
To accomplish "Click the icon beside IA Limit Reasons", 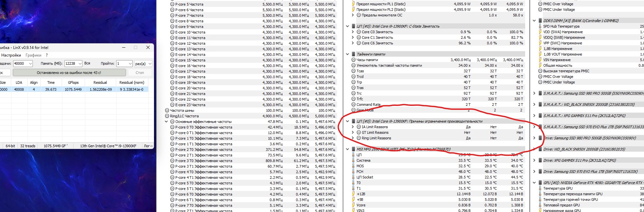I will coord(359,127).
